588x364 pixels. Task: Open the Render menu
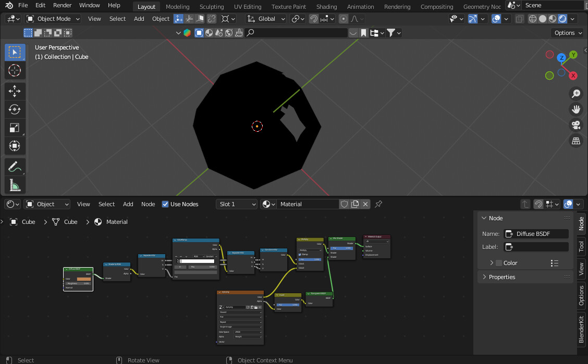point(62,5)
